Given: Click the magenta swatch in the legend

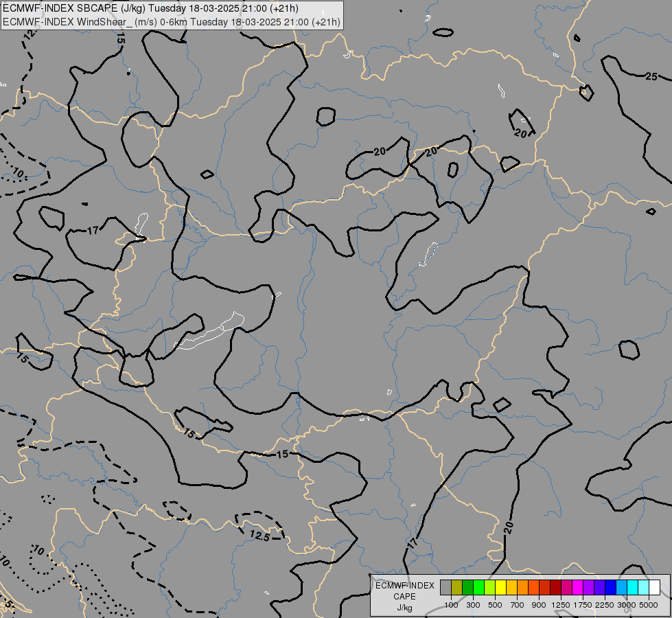Looking at the screenshot, I should pyautogui.click(x=578, y=587).
